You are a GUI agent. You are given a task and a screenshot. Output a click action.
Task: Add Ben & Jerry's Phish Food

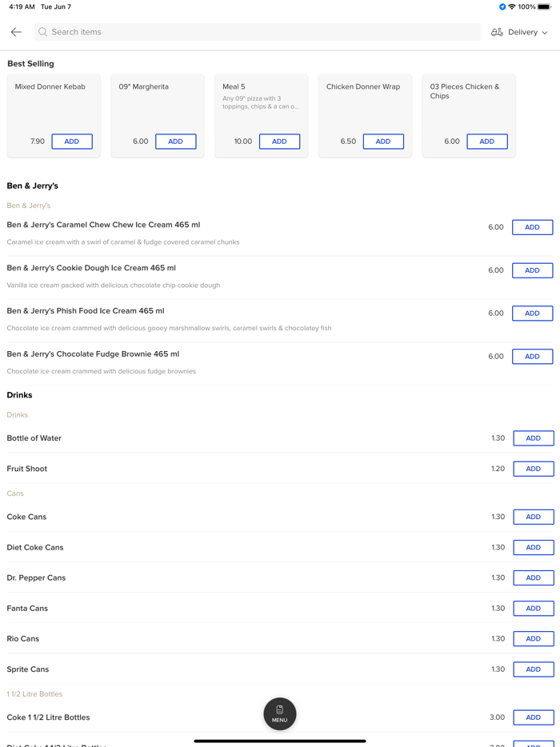tap(532, 314)
